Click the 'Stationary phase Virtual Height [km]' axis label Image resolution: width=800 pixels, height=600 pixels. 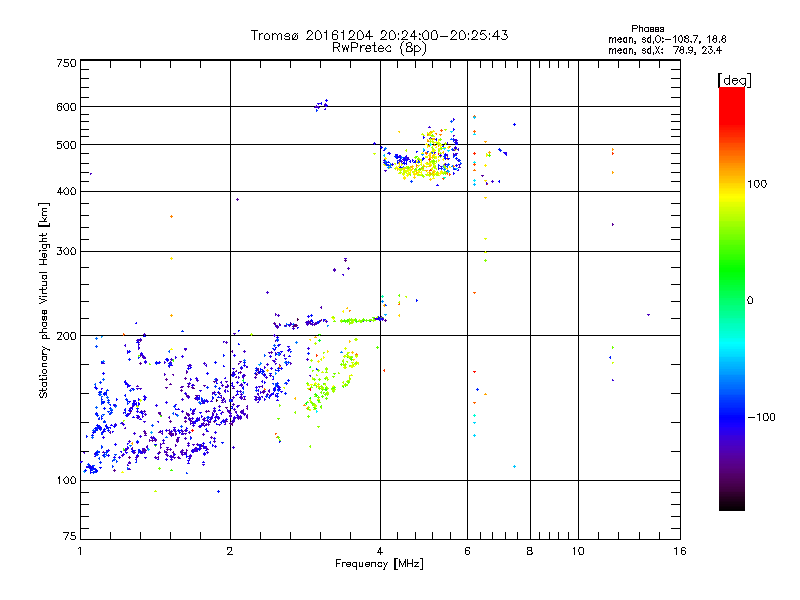[44, 301]
